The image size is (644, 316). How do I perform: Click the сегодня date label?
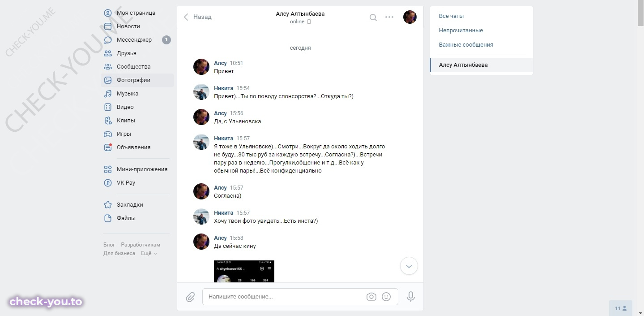[300, 48]
